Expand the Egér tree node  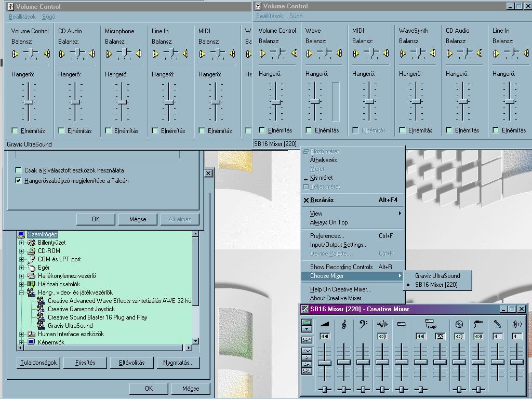point(22,268)
